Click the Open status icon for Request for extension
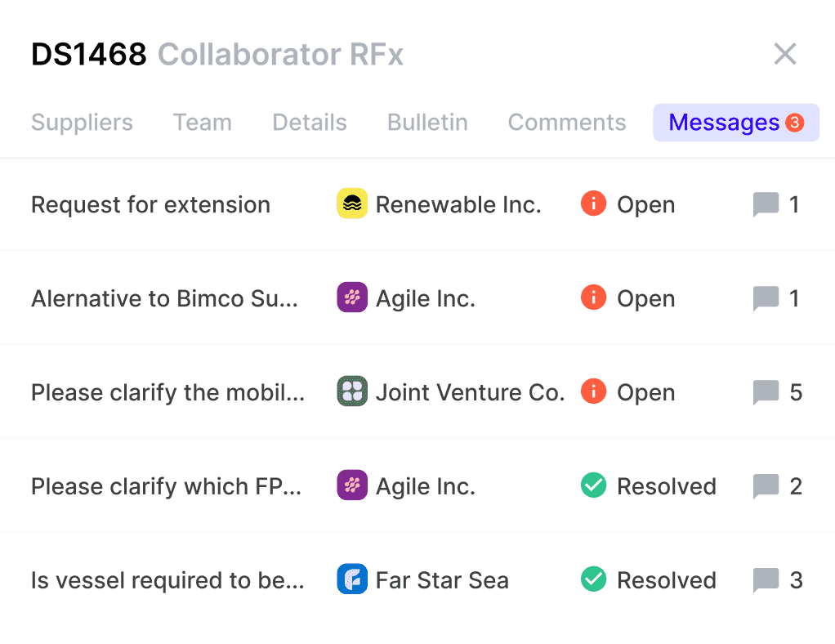This screenshot has width=835, height=644. pyautogui.click(x=593, y=203)
